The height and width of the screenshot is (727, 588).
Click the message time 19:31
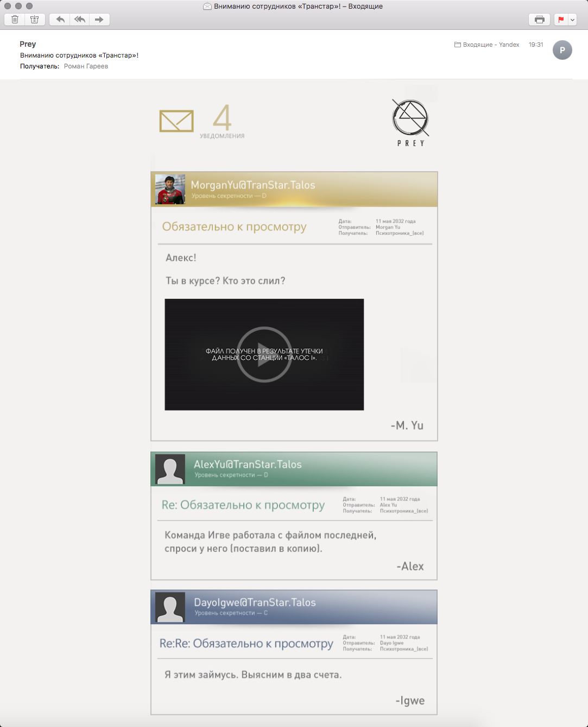pos(536,45)
